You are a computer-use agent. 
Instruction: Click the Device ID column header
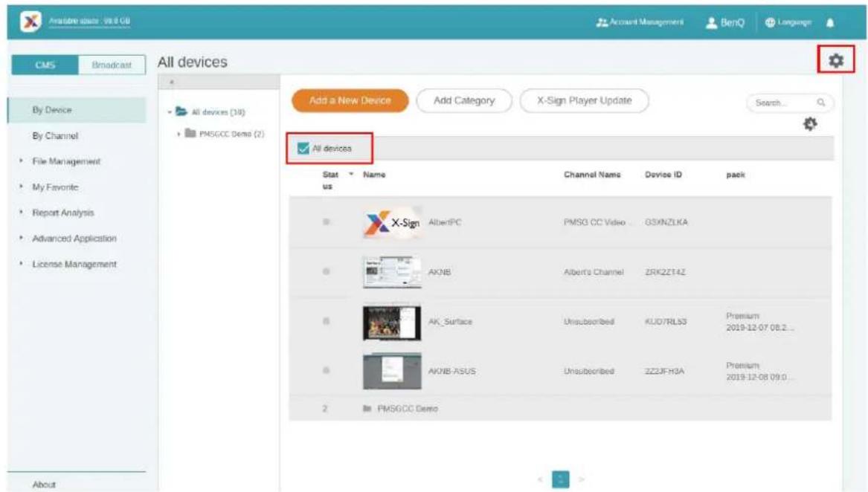click(x=663, y=175)
